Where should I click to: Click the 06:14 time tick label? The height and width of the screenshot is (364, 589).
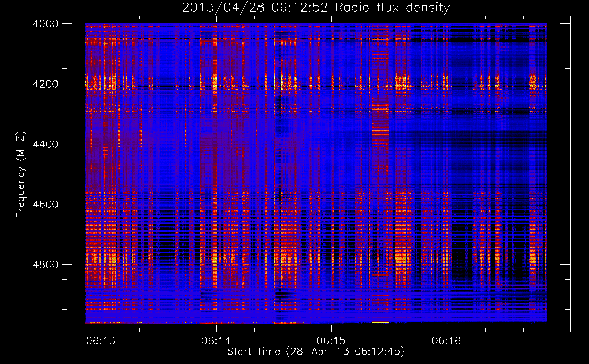pyautogui.click(x=216, y=341)
